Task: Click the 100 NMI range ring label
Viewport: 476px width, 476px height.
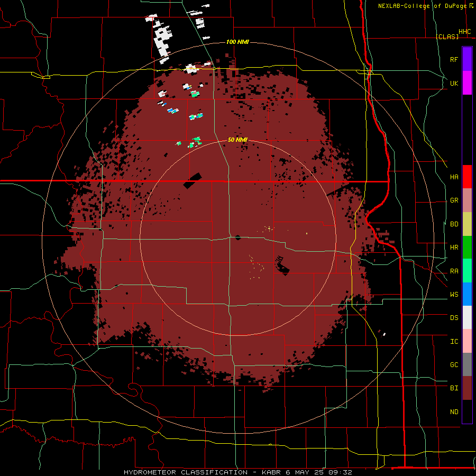Action: (x=237, y=42)
